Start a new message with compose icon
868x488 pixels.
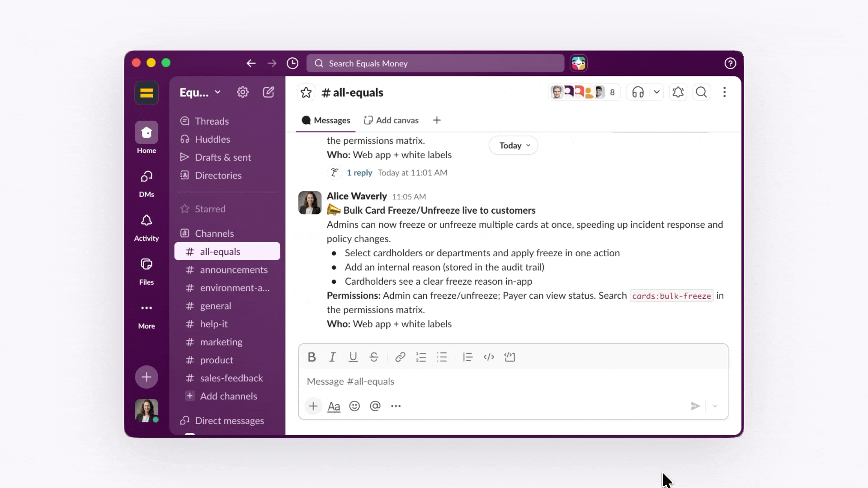tap(269, 92)
